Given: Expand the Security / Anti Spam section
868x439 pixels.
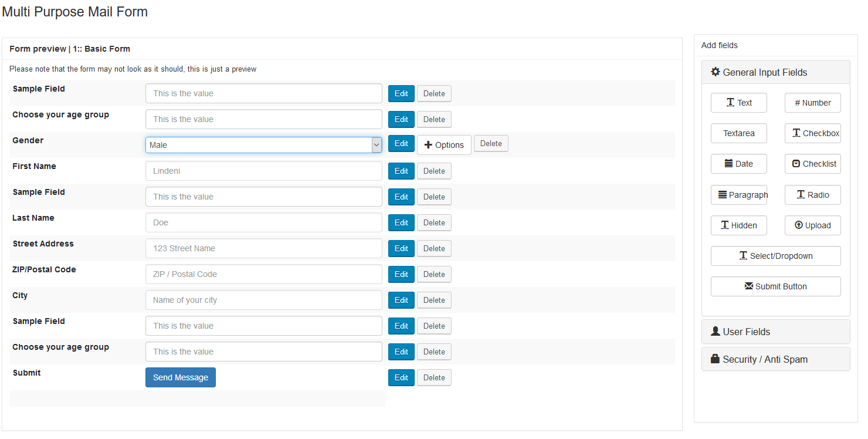Looking at the screenshot, I should 775,359.
